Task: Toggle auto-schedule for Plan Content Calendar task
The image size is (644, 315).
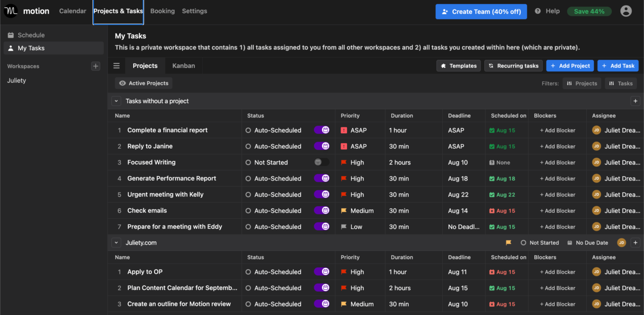Action: [322, 287]
